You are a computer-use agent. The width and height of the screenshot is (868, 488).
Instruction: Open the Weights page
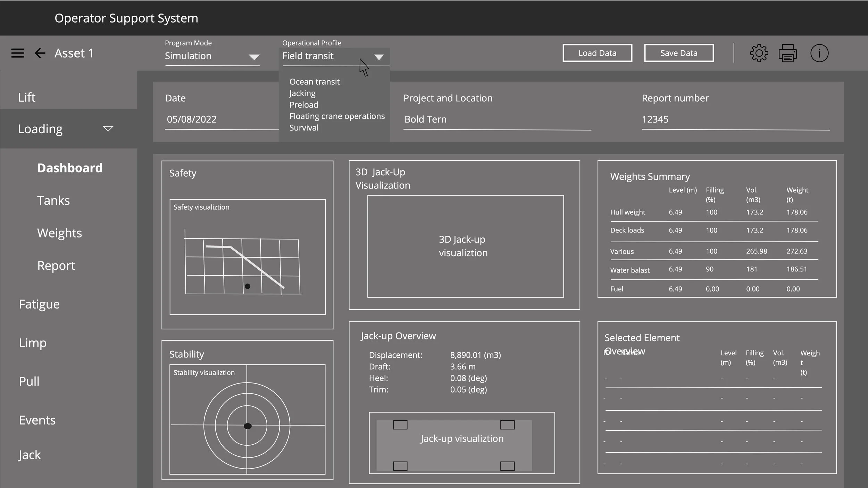(59, 233)
